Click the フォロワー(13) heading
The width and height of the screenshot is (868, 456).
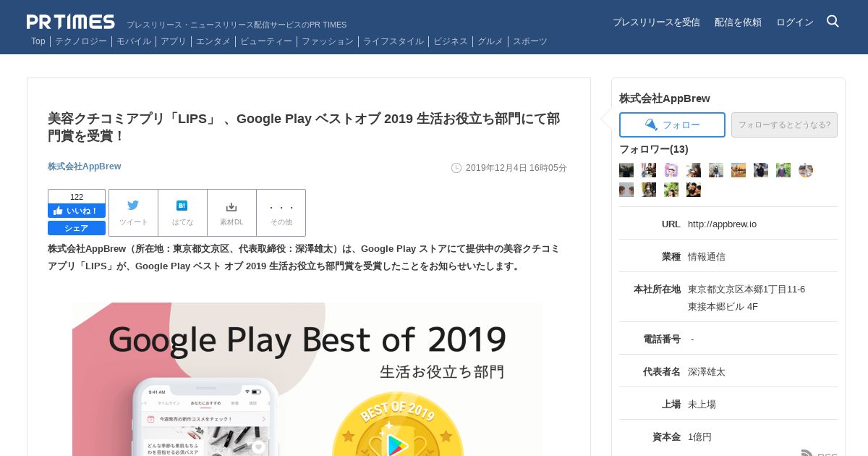click(654, 149)
